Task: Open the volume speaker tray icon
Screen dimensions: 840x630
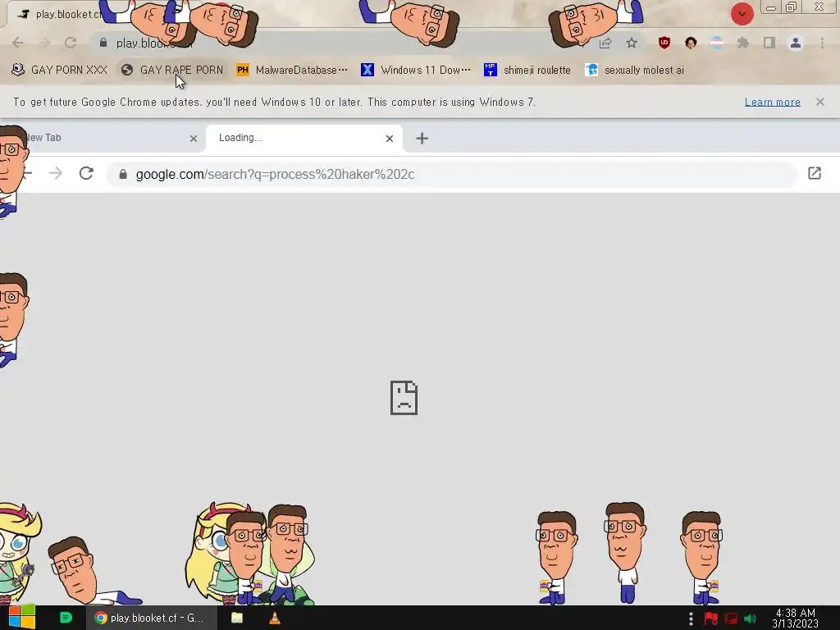Action: pos(750,619)
